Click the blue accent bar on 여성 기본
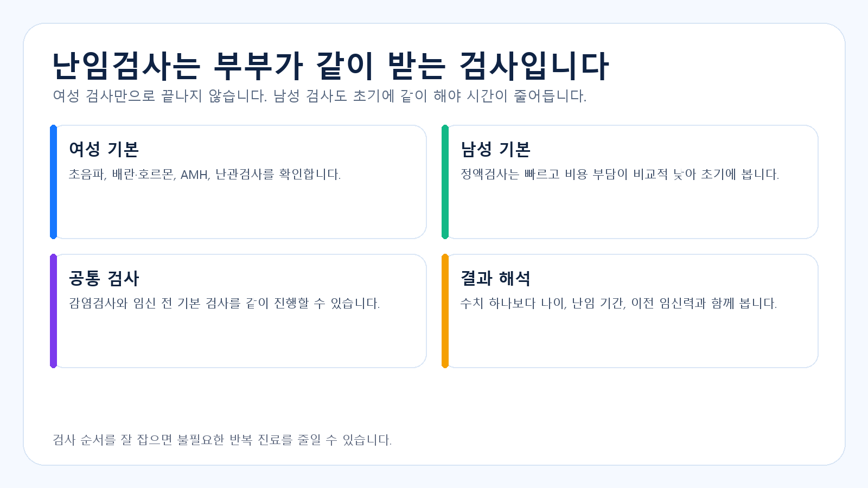 click(x=53, y=182)
